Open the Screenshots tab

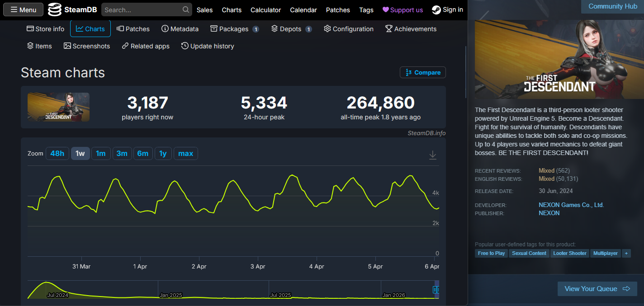coord(87,46)
